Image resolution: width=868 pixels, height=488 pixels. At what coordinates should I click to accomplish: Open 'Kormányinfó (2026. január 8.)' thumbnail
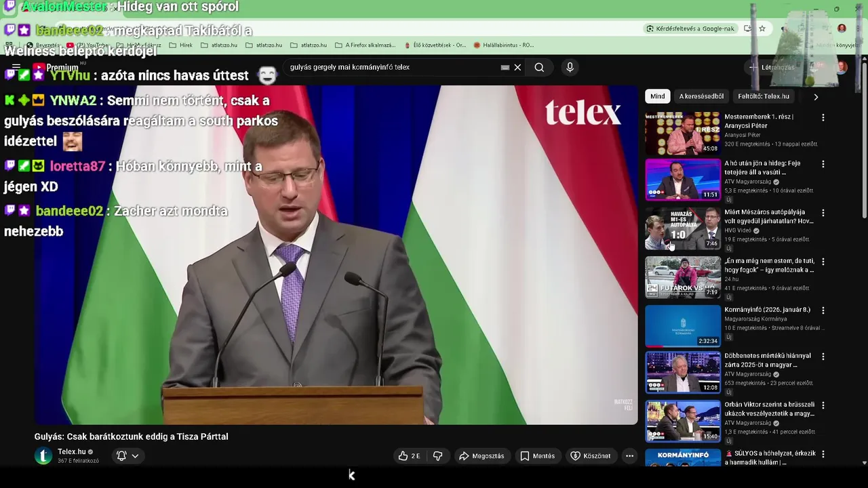pos(683,326)
